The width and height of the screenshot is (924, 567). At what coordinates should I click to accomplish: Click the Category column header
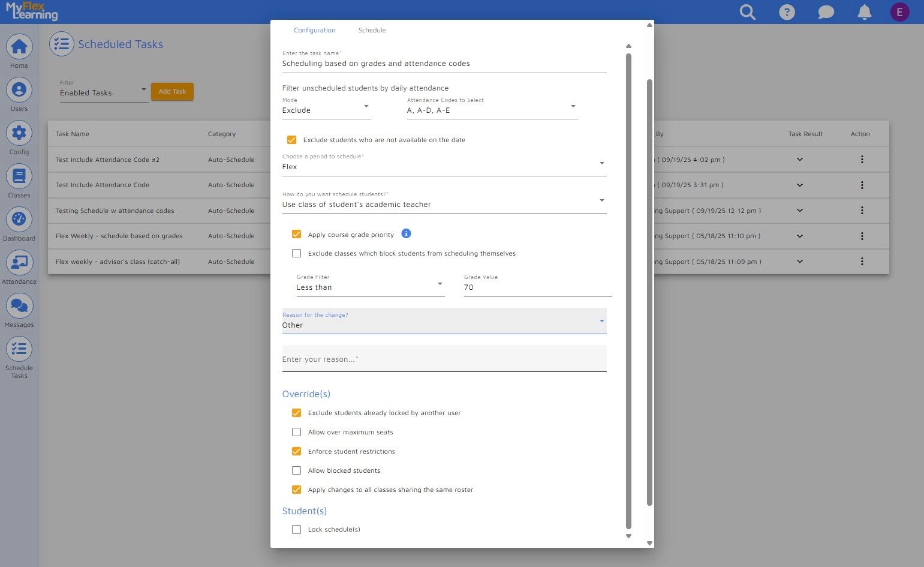click(222, 134)
